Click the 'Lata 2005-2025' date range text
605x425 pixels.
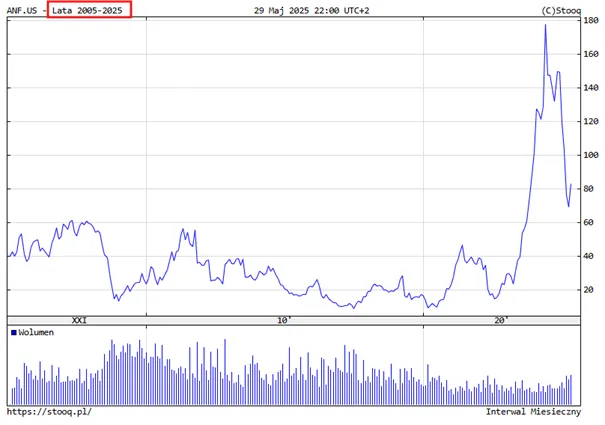pyautogui.click(x=87, y=10)
